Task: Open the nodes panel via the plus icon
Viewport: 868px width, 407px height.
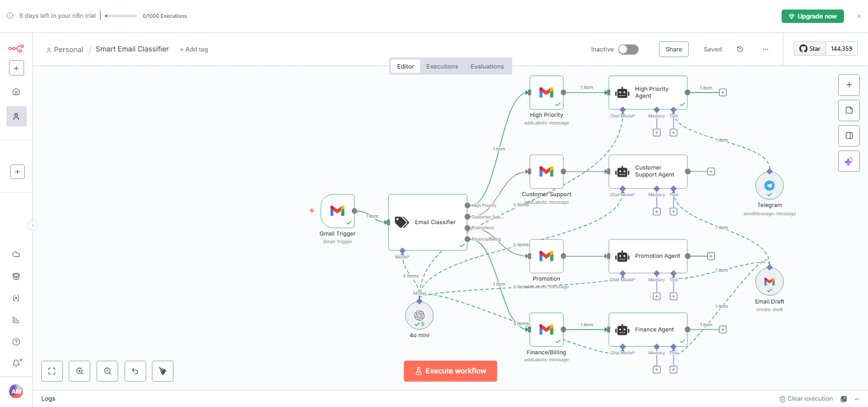Action: (x=848, y=84)
